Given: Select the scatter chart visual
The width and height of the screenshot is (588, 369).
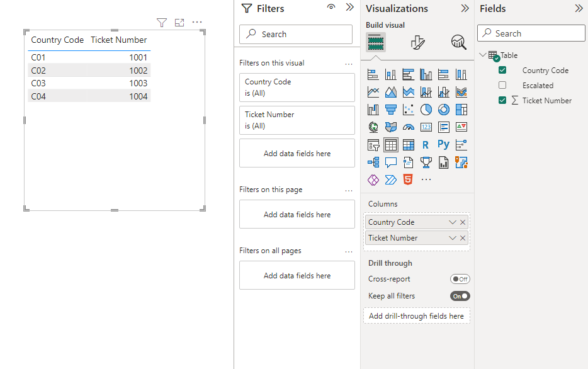Looking at the screenshot, I should [409, 110].
